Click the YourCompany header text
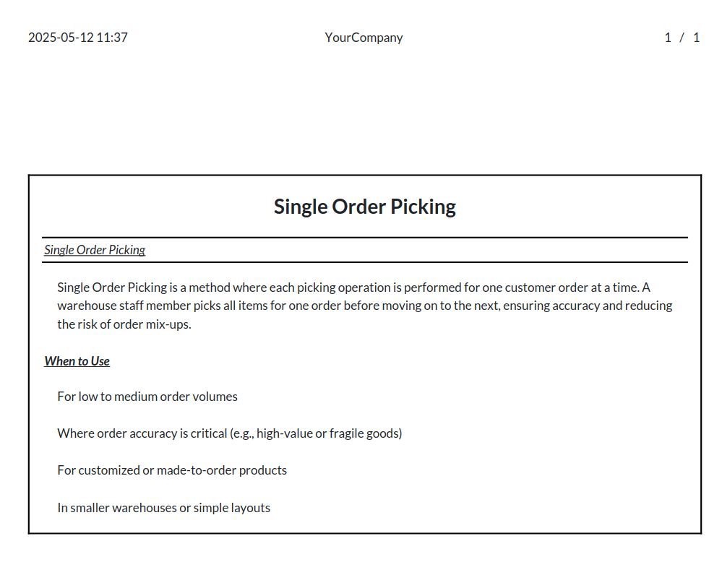Screen dimensions: 722x588 (x=364, y=38)
